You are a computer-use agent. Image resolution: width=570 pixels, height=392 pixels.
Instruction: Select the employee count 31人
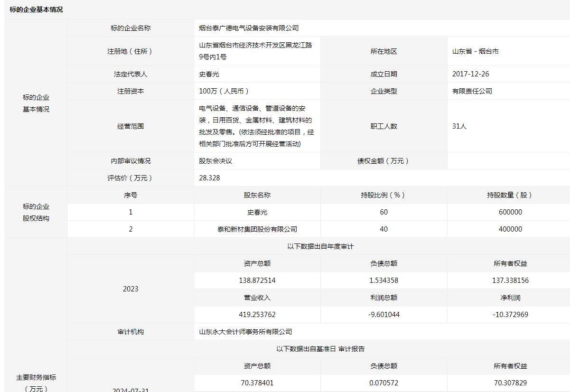point(459,126)
